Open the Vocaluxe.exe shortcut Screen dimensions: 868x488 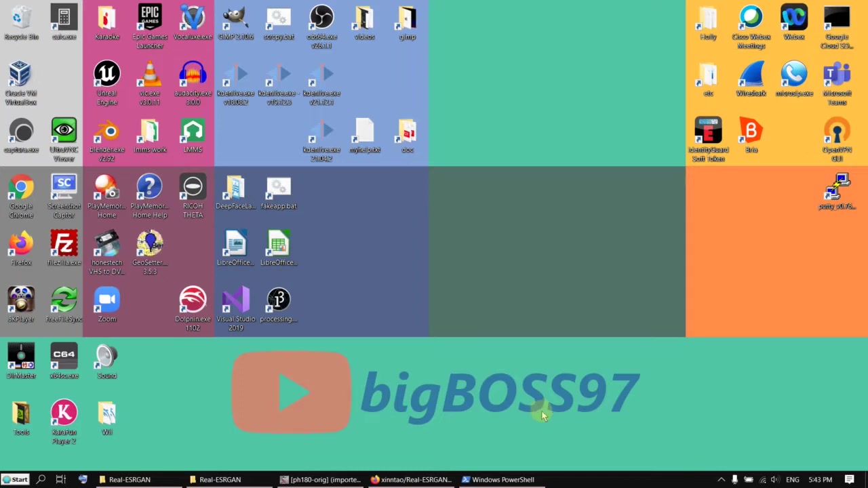(x=193, y=23)
